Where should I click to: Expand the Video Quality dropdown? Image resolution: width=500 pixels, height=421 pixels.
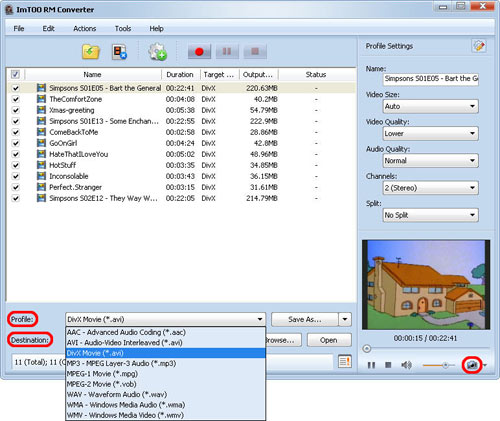(431, 134)
